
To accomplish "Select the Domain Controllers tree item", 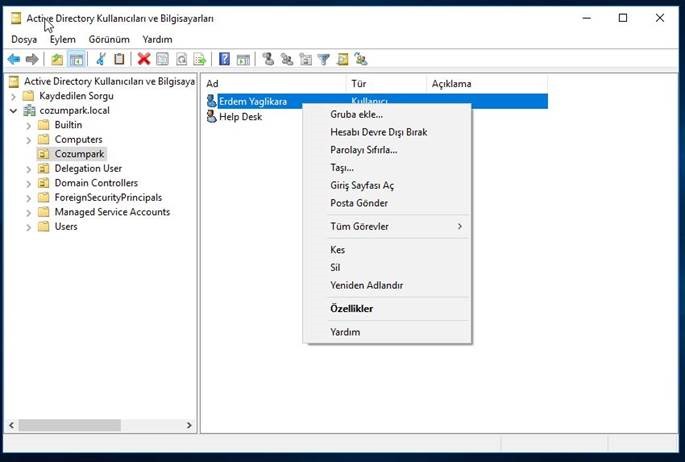I will point(96,183).
